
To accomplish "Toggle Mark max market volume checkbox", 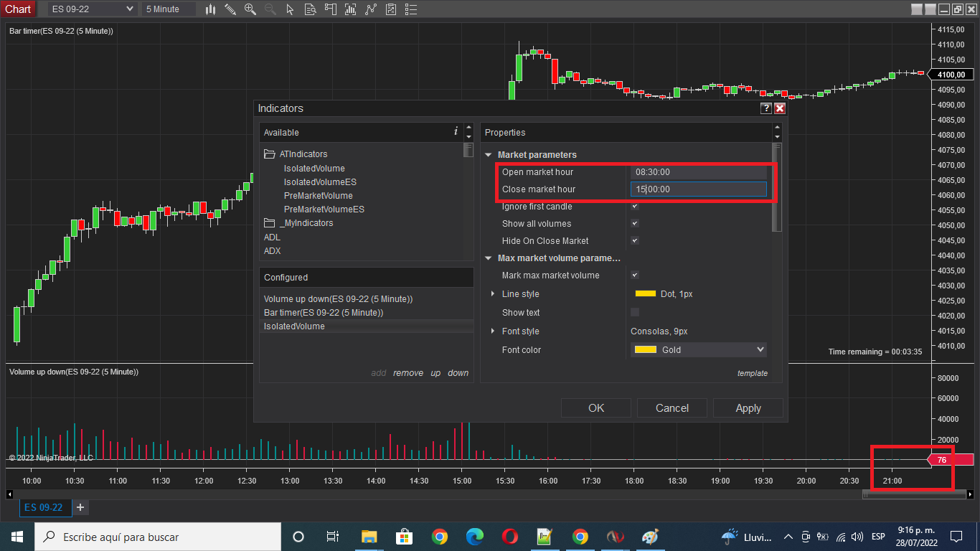I will coord(634,275).
